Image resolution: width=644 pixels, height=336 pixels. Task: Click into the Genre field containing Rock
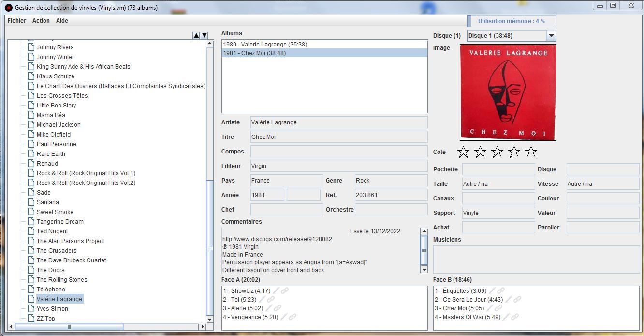click(x=391, y=181)
